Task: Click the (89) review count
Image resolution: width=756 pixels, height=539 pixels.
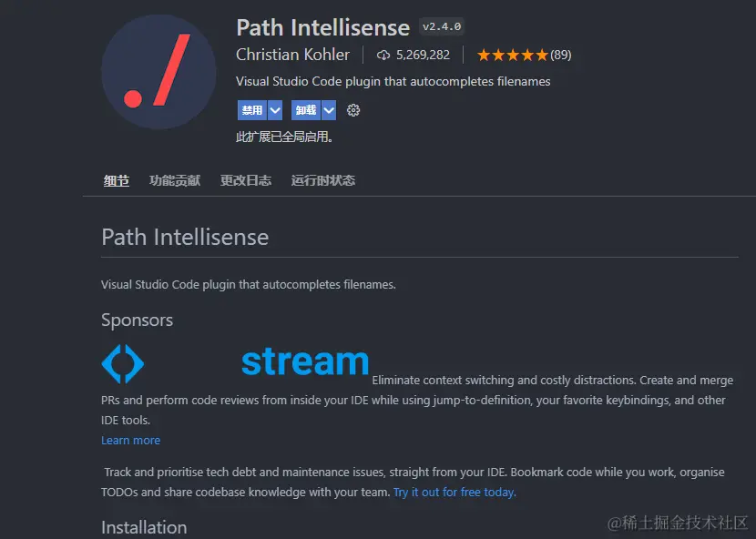Action: click(561, 55)
